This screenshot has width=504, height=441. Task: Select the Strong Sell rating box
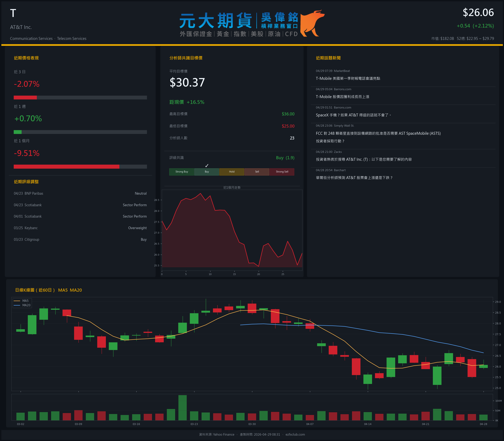[282, 172]
